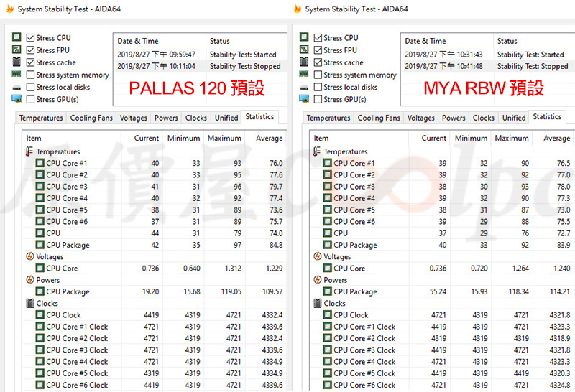Uncheck Stress CPU in the right window

coord(318,38)
